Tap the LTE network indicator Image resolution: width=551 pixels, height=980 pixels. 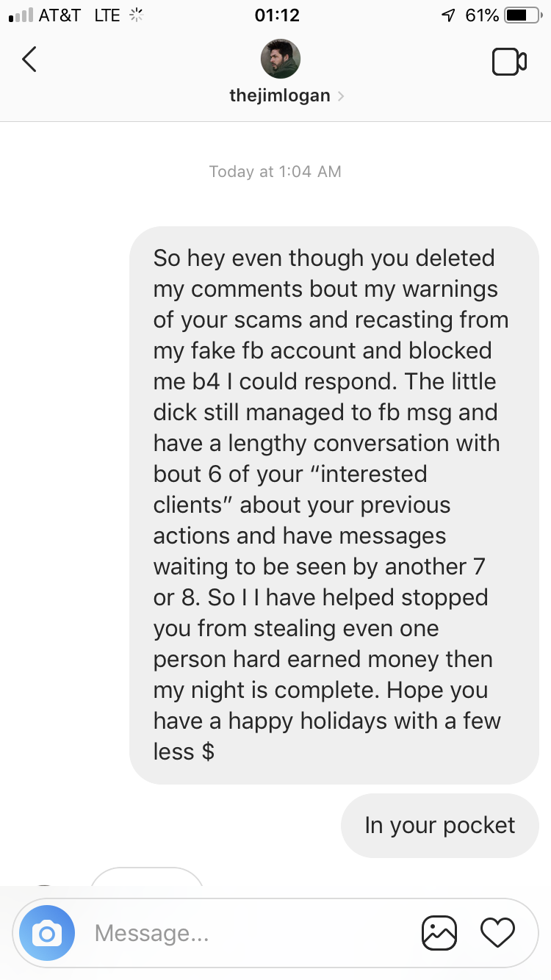point(107,15)
